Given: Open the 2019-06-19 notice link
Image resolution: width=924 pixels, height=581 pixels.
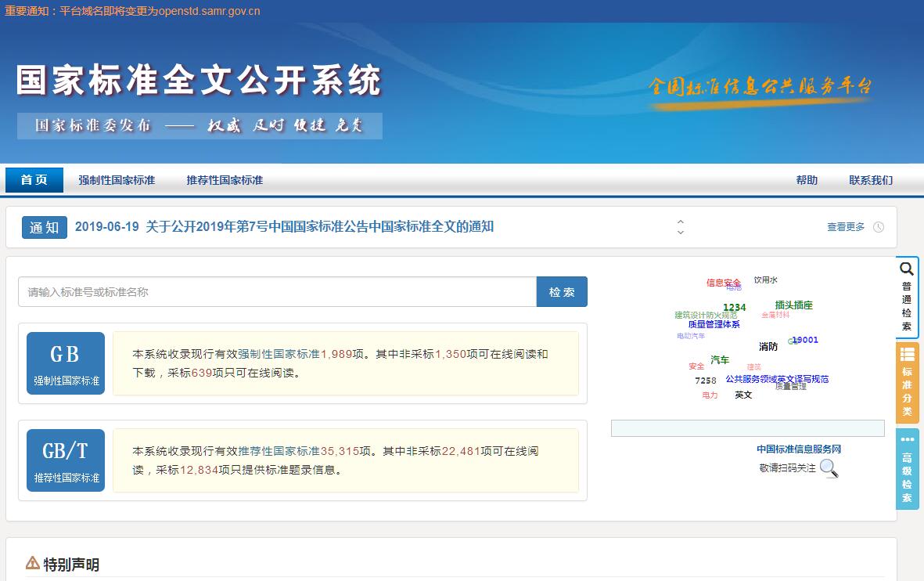Looking at the screenshot, I should [284, 227].
